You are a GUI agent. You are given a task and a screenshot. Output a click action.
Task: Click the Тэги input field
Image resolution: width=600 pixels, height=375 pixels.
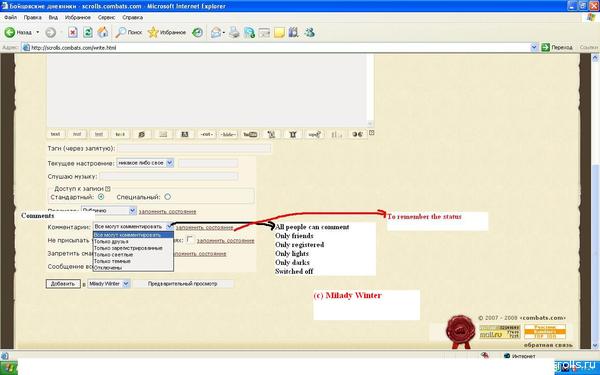(194, 148)
